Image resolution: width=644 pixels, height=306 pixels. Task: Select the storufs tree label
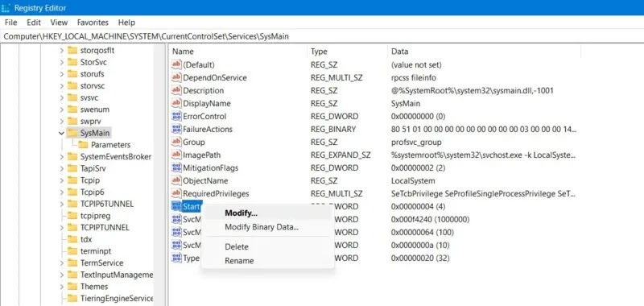click(93, 74)
